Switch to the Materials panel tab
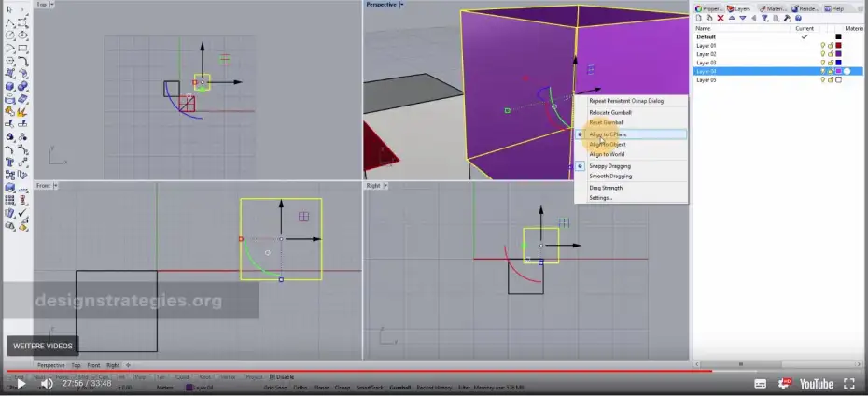The width and height of the screenshot is (868, 396). pyautogui.click(x=774, y=8)
